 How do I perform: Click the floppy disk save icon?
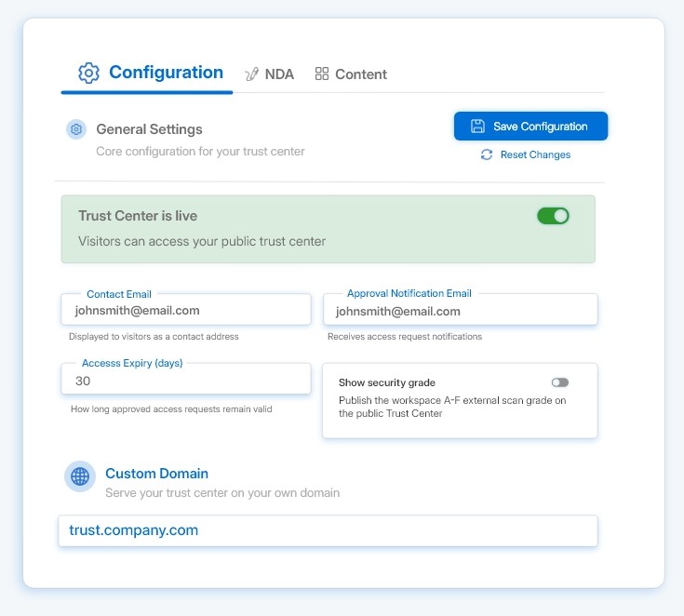pyautogui.click(x=477, y=126)
